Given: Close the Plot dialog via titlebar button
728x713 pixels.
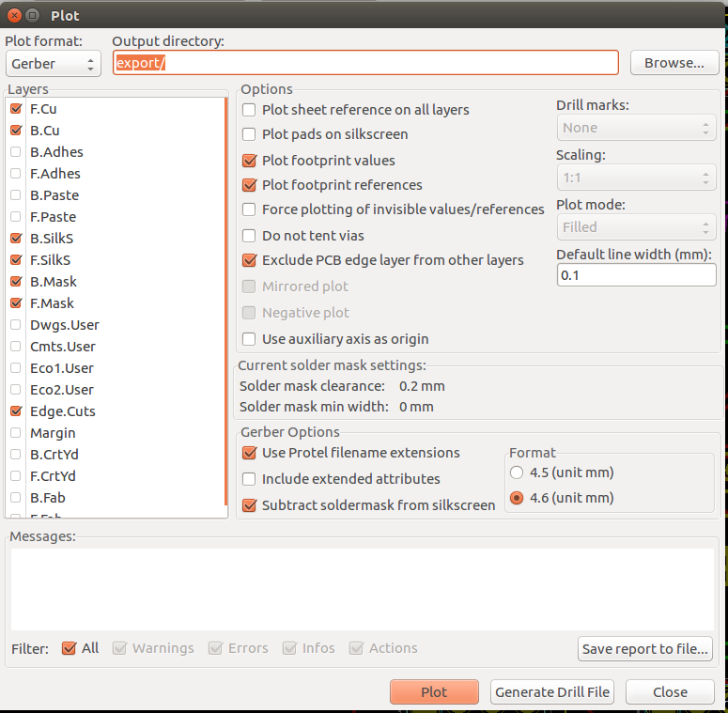Looking at the screenshot, I should 13,15.
